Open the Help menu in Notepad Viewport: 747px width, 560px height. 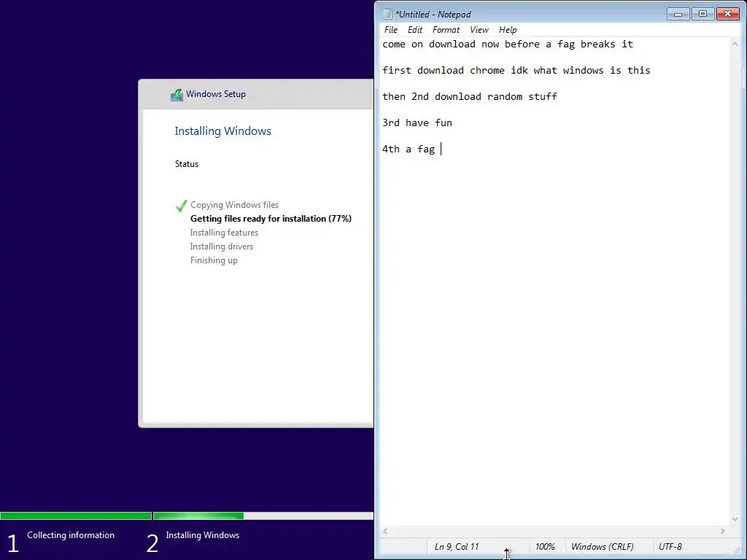point(508,29)
